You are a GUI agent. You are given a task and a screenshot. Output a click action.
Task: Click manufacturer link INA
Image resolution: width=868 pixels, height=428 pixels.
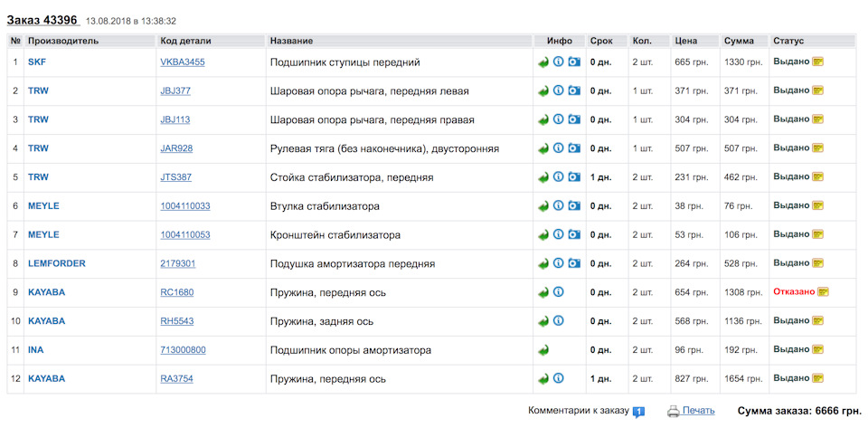click(x=35, y=350)
